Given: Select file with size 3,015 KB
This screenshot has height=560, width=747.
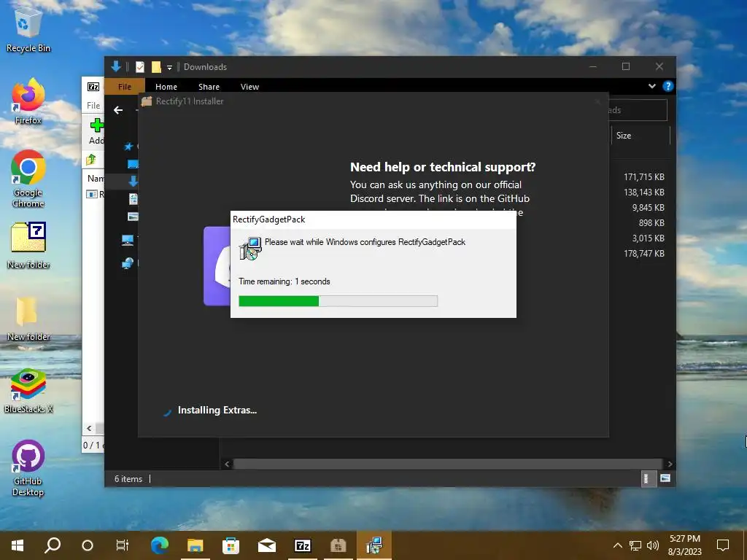Looking at the screenshot, I should [x=648, y=238].
